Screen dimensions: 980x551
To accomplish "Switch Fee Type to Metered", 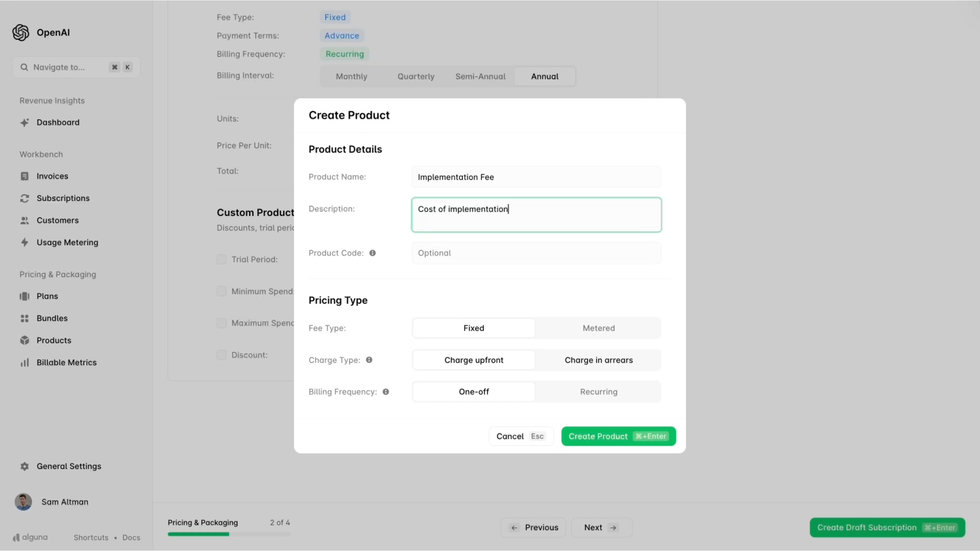I will (599, 328).
